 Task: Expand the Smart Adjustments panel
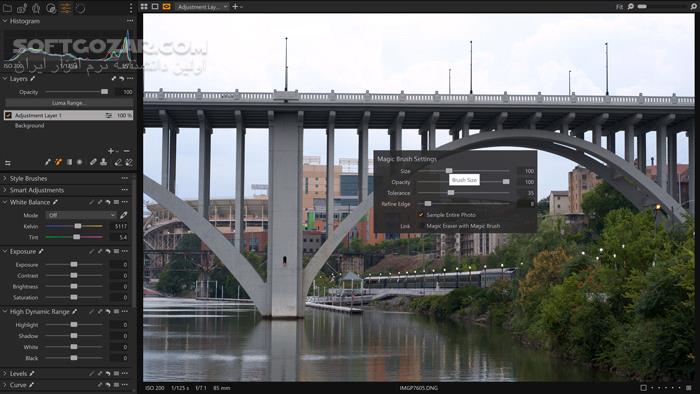coord(5,190)
